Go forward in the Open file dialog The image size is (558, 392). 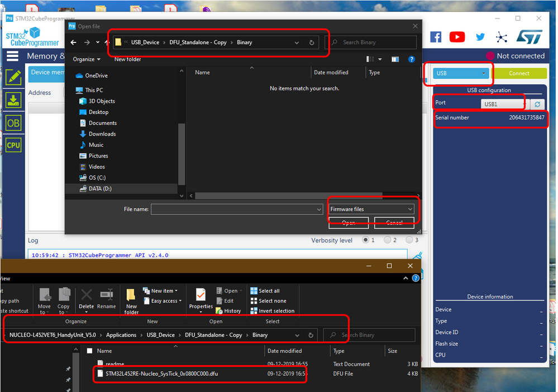(87, 42)
